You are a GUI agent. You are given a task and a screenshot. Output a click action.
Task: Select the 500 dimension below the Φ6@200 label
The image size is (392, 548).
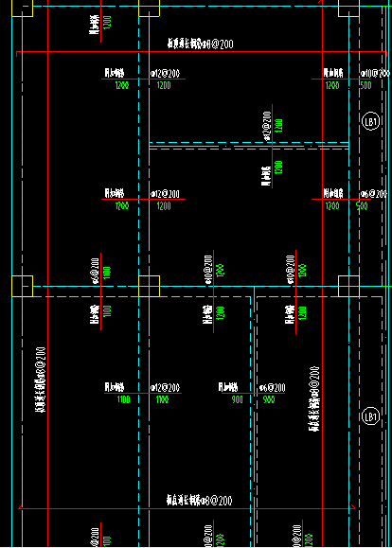(x=362, y=205)
